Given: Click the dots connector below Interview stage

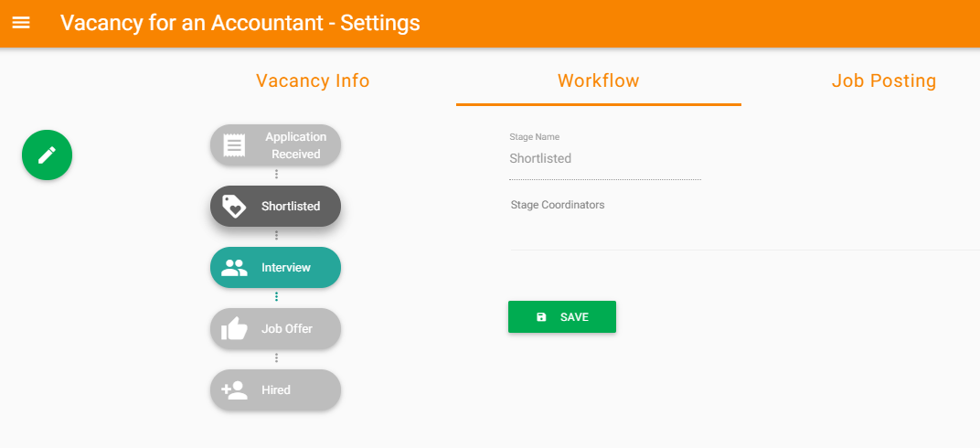Looking at the screenshot, I should (x=276, y=297).
